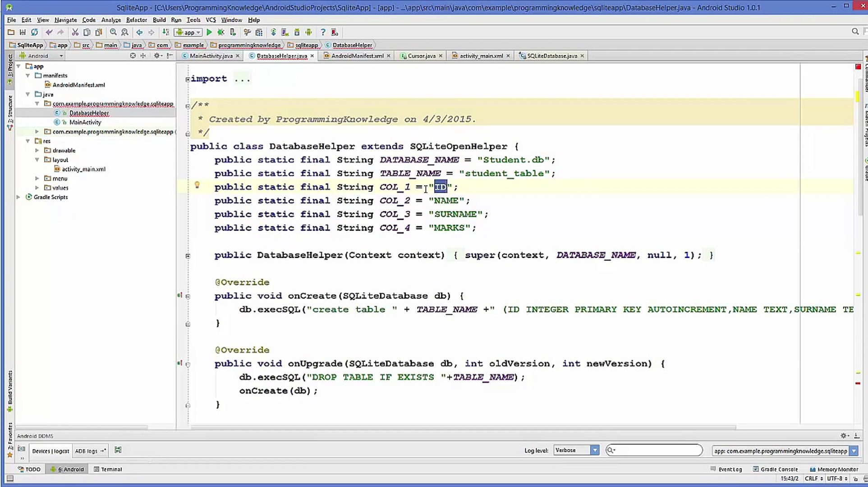Click the Debug app bug icon
The image size is (868, 487).
pyautogui.click(x=221, y=32)
